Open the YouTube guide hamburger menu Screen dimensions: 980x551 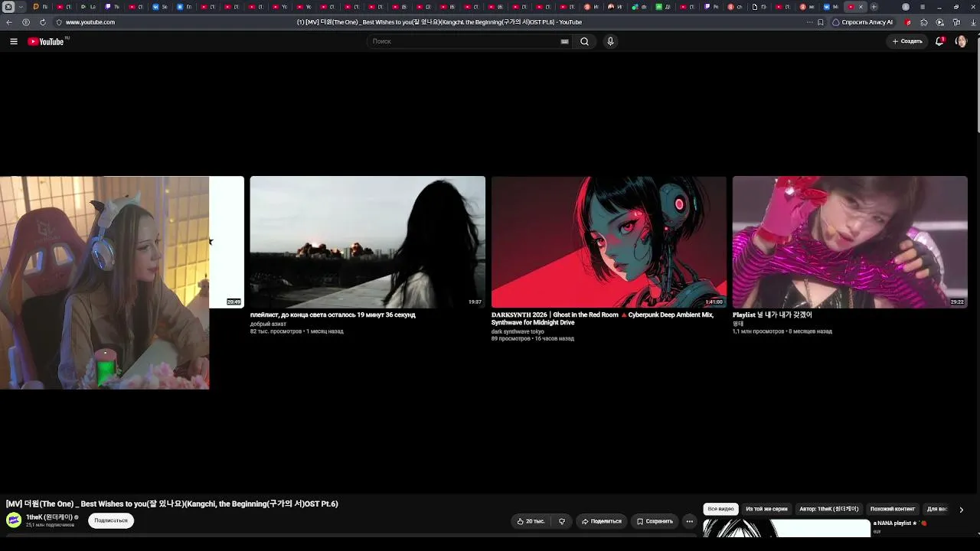tap(14, 41)
